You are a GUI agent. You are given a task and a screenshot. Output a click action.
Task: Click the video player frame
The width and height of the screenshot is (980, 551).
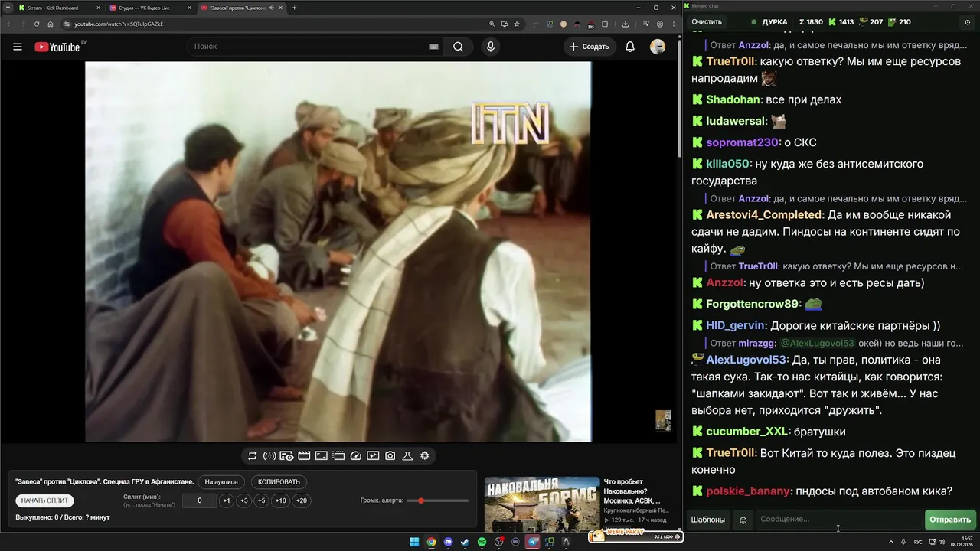click(x=338, y=252)
